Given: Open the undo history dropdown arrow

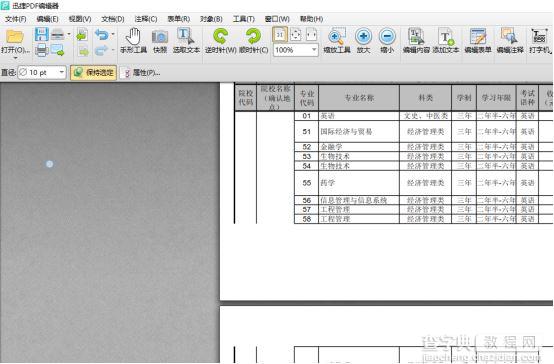Looking at the screenshot, I should [x=113, y=34].
